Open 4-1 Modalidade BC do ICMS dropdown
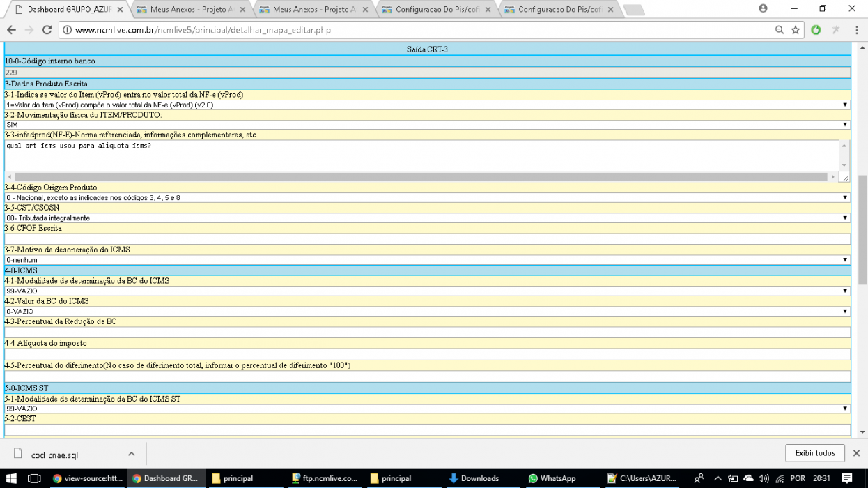868x488 pixels. pyautogui.click(x=427, y=291)
